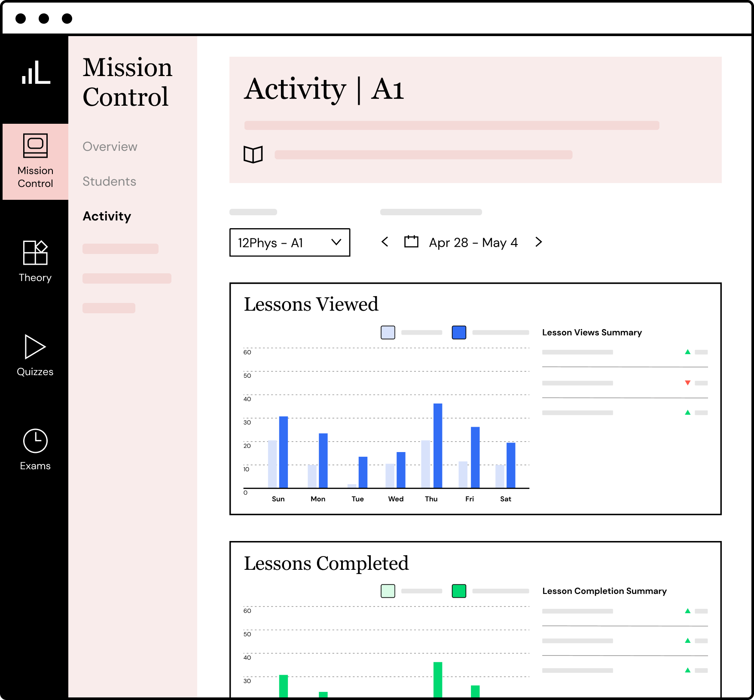Click the light green Lessons Completed swatch
The width and height of the screenshot is (754, 700).
tap(388, 591)
